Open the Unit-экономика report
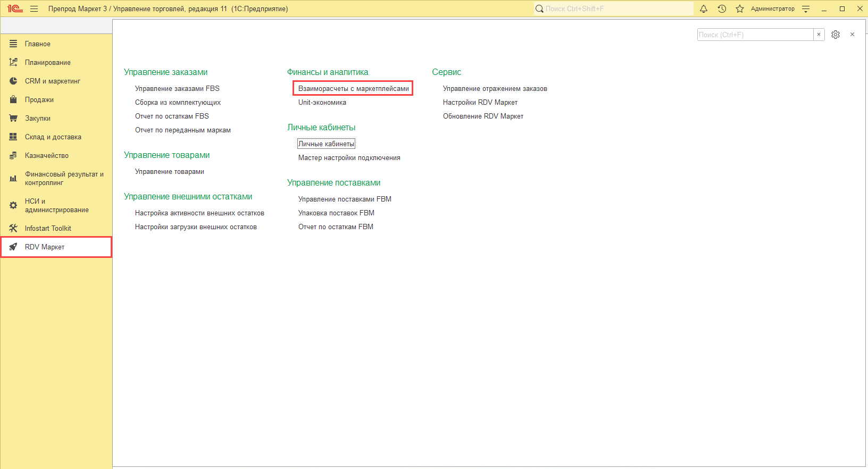The image size is (868, 469). coord(322,103)
